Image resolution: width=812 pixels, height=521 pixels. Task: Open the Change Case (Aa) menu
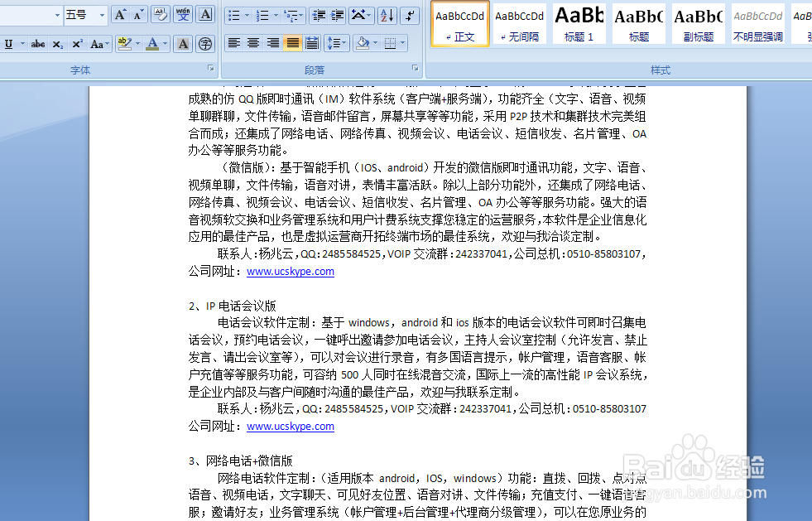[x=98, y=44]
